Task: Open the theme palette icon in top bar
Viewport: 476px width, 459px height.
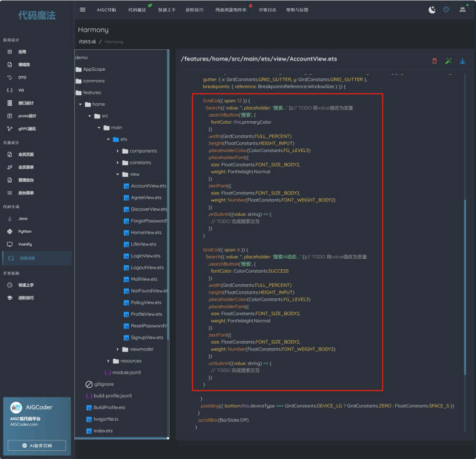Action: click(446, 10)
